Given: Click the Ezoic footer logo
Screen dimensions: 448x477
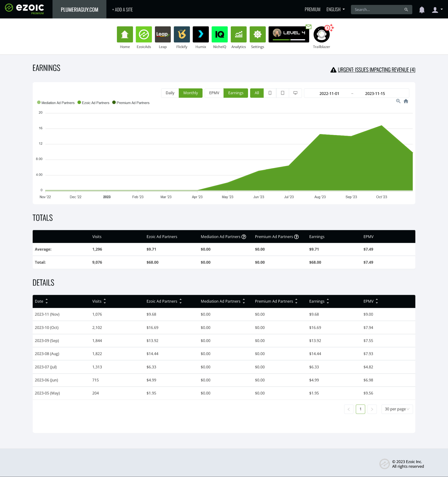Looking at the screenshot, I should 384,464.
